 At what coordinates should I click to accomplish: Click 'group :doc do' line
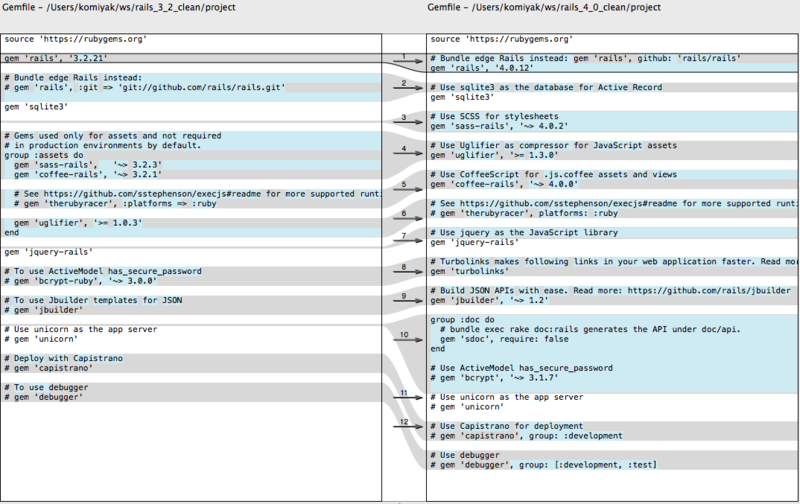(462, 320)
